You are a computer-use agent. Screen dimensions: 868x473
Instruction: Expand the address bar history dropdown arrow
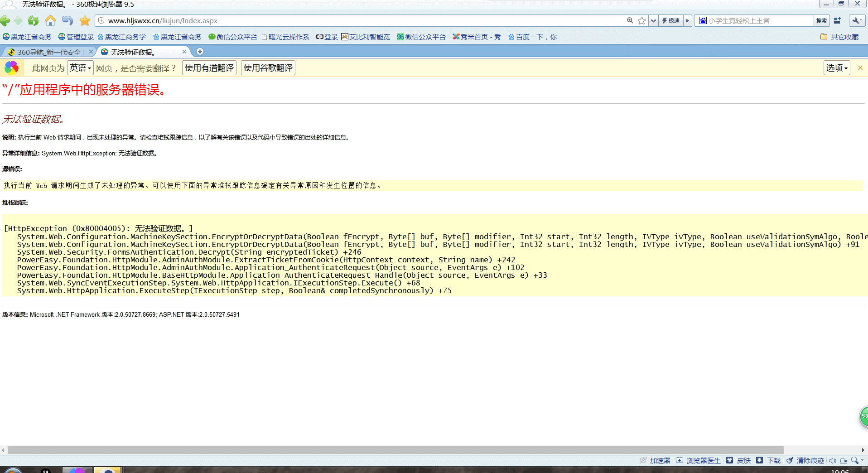click(653, 21)
